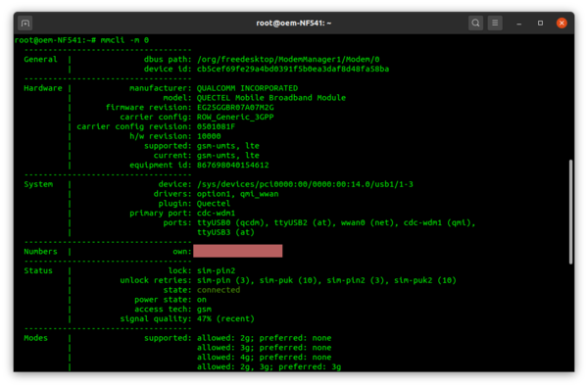Click the unlock retries values line
This screenshot has height=387, width=588.
click(x=326, y=280)
